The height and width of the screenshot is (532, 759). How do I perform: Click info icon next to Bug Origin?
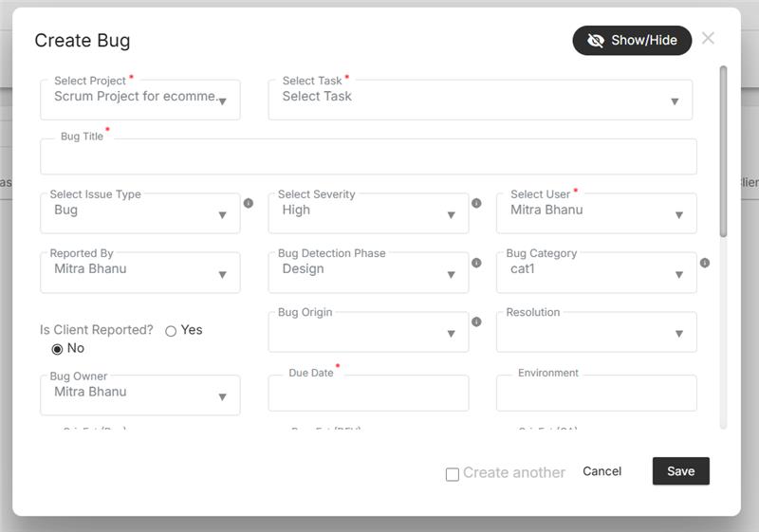[476, 321]
